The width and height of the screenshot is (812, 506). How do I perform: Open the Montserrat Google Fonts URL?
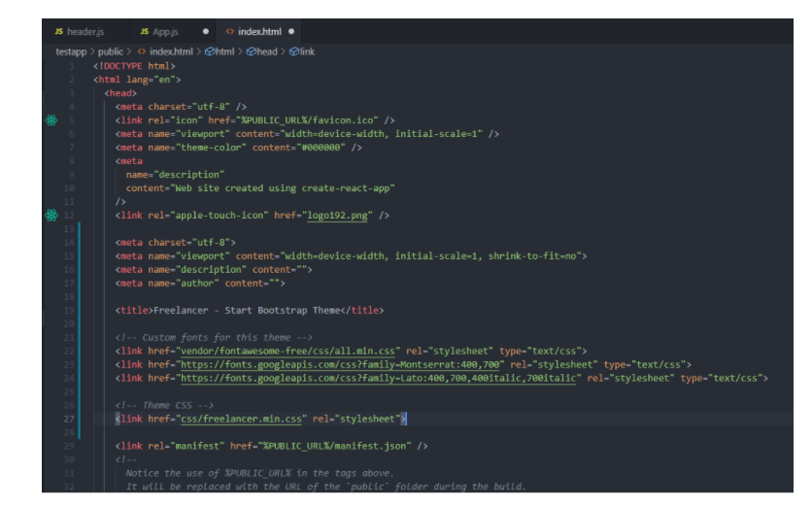tap(340, 364)
